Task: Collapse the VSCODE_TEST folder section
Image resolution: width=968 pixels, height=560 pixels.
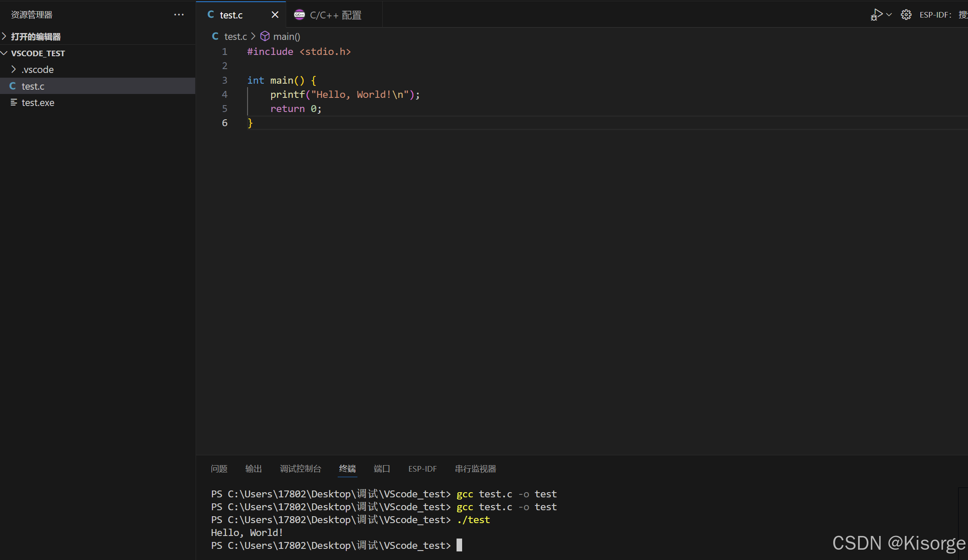Action: pyautogui.click(x=97, y=53)
